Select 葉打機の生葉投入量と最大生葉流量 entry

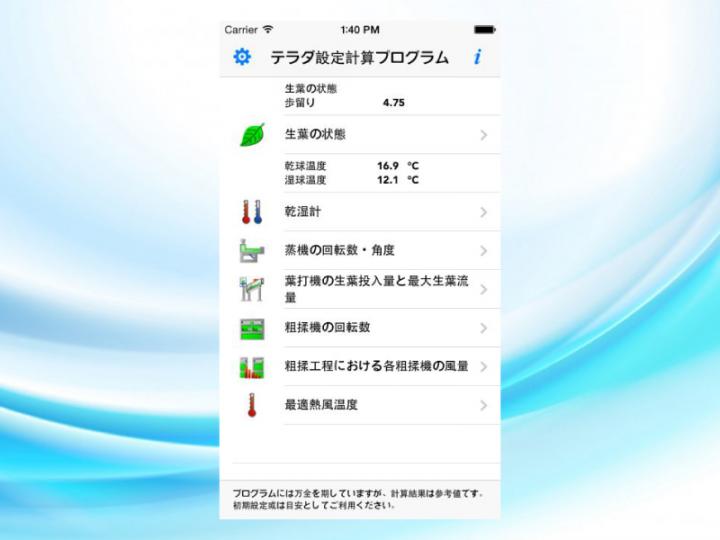coord(375,289)
